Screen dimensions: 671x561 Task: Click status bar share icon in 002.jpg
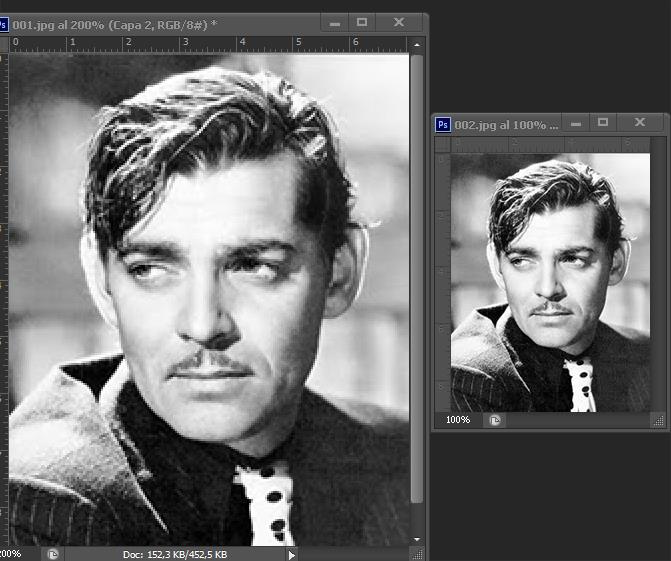(x=494, y=420)
